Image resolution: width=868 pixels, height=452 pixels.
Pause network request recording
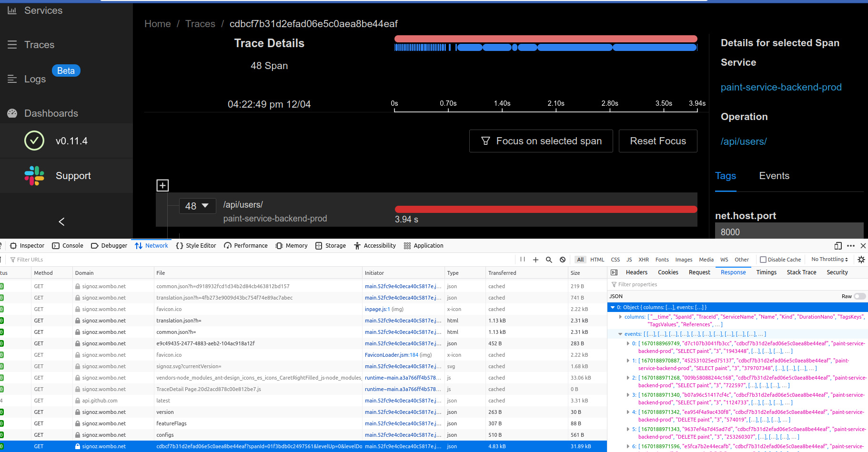point(522,259)
